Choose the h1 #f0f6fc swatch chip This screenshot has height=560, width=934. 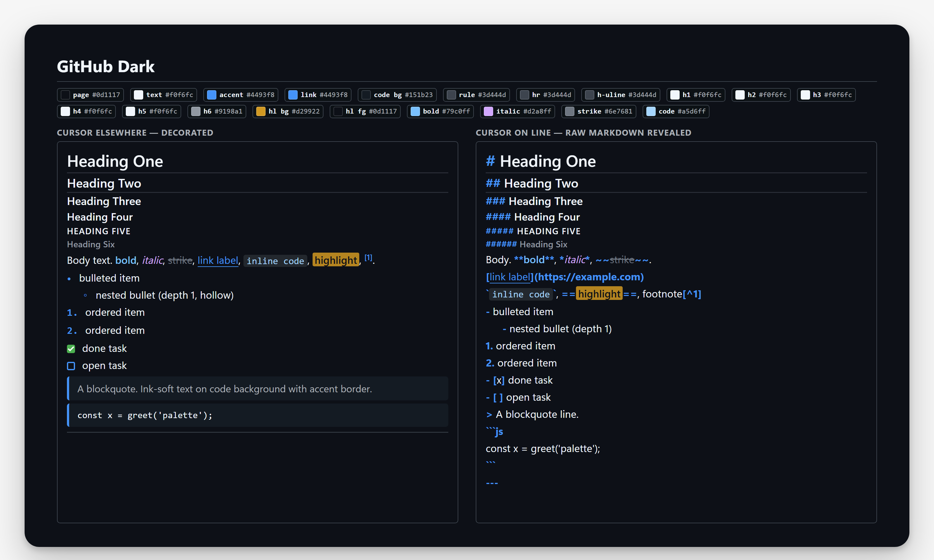pyautogui.click(x=696, y=95)
